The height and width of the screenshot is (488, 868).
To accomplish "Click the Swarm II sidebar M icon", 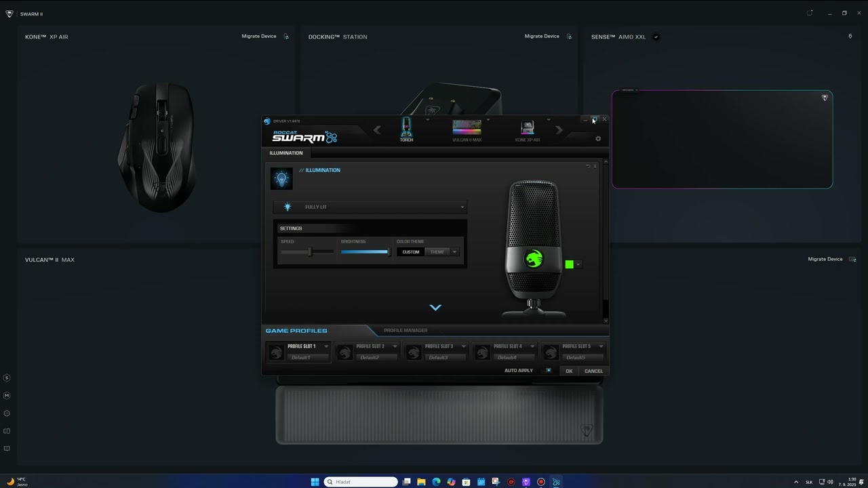I will (x=7, y=396).
